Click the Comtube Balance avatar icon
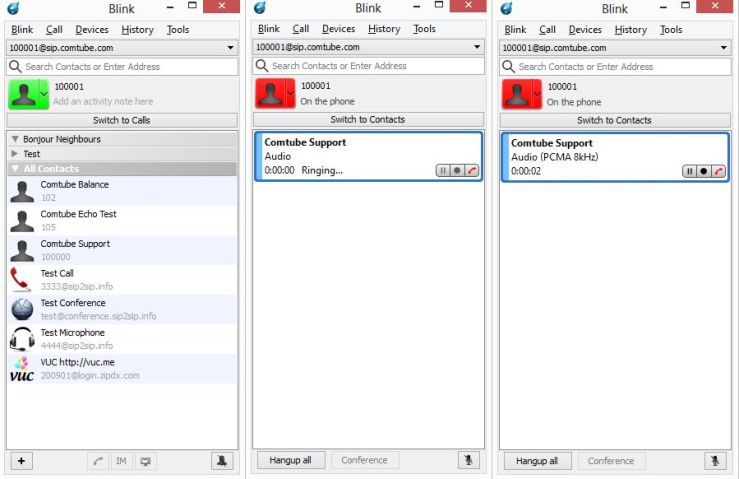 [x=22, y=191]
